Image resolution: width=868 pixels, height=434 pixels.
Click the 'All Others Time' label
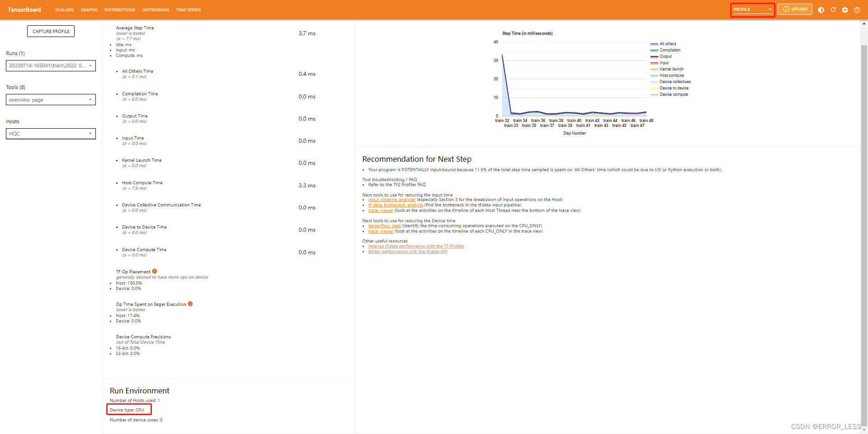point(137,71)
